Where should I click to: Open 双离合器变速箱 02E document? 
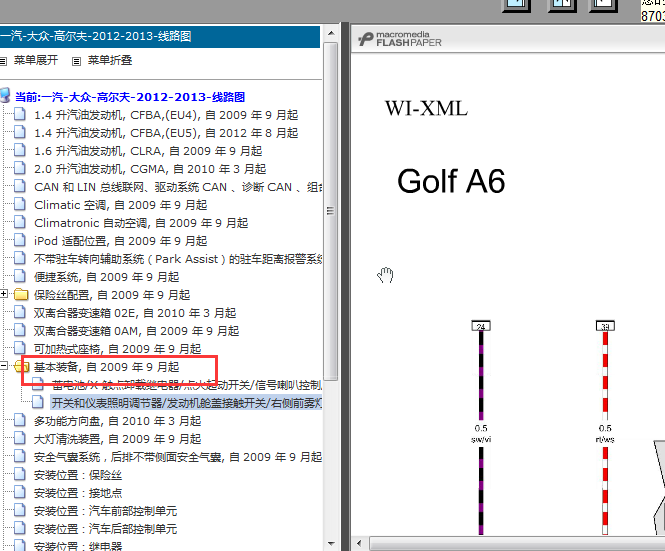click(x=135, y=313)
